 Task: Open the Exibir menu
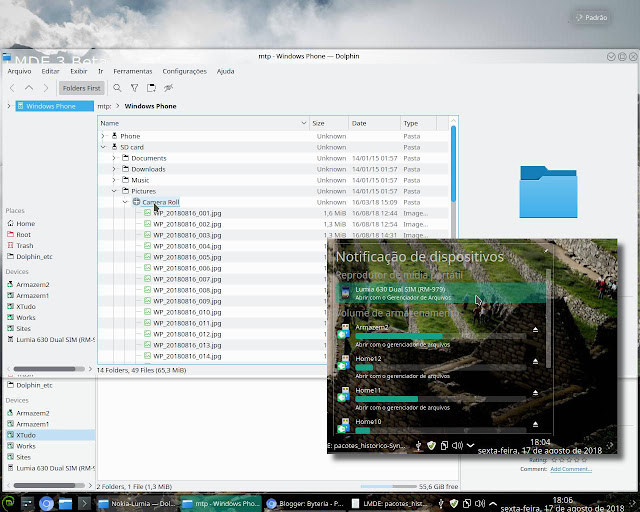click(x=78, y=71)
